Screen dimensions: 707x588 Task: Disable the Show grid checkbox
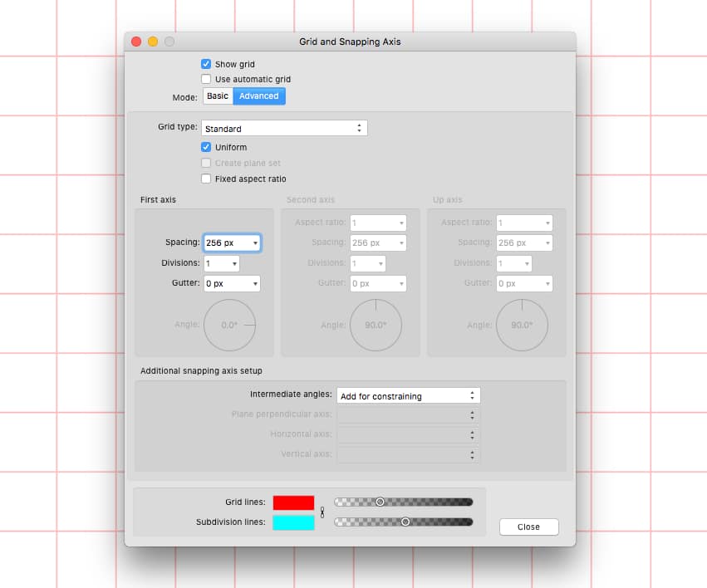pyautogui.click(x=206, y=64)
